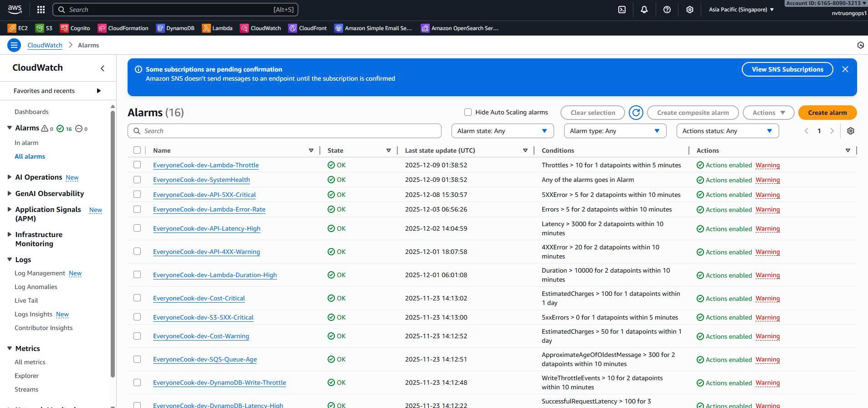Open the Lambda bookmark shortcut
868x408 pixels.
tap(217, 28)
